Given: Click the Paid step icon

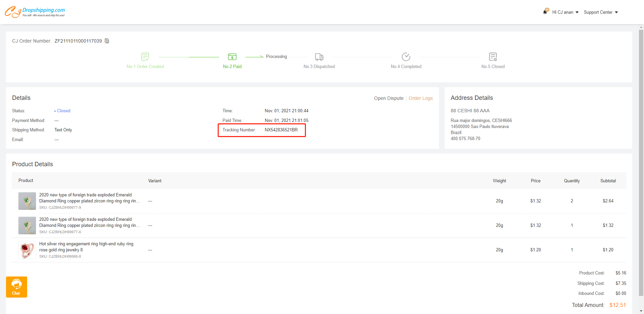Looking at the screenshot, I should [x=232, y=57].
